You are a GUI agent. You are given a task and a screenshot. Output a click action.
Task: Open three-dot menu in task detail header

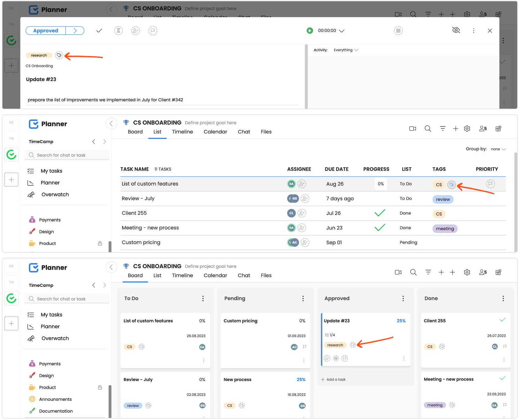[473, 31]
